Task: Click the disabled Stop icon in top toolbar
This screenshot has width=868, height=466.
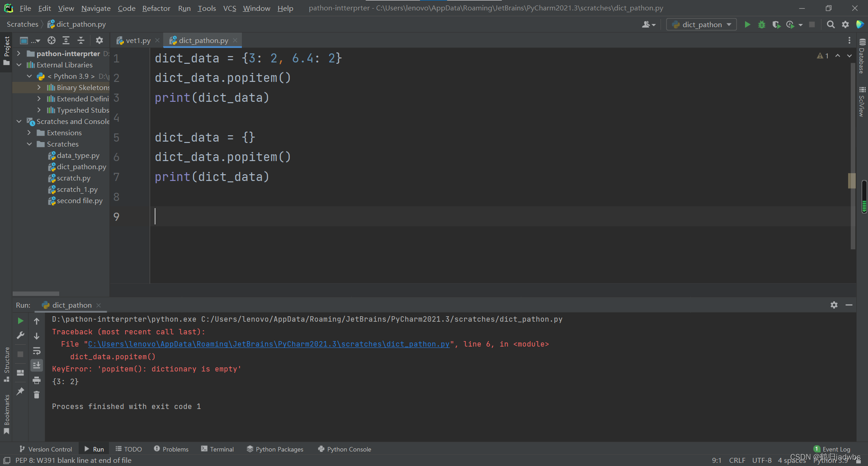Action: 812,24
